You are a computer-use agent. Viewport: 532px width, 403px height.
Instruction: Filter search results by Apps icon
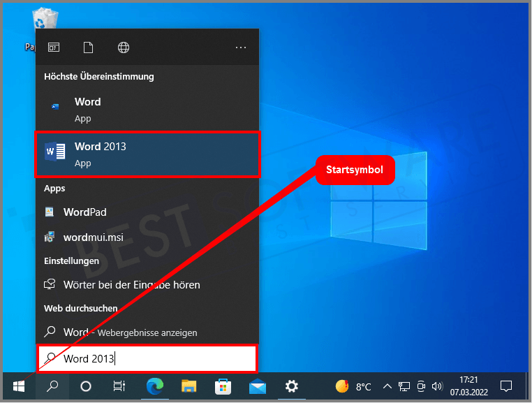click(x=54, y=47)
